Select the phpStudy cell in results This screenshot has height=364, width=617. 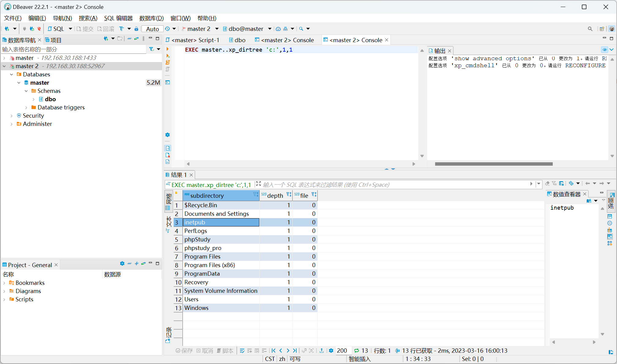(221, 239)
